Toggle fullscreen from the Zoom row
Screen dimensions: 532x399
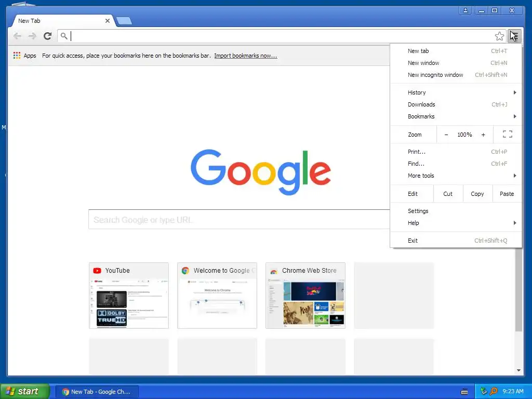tap(507, 135)
